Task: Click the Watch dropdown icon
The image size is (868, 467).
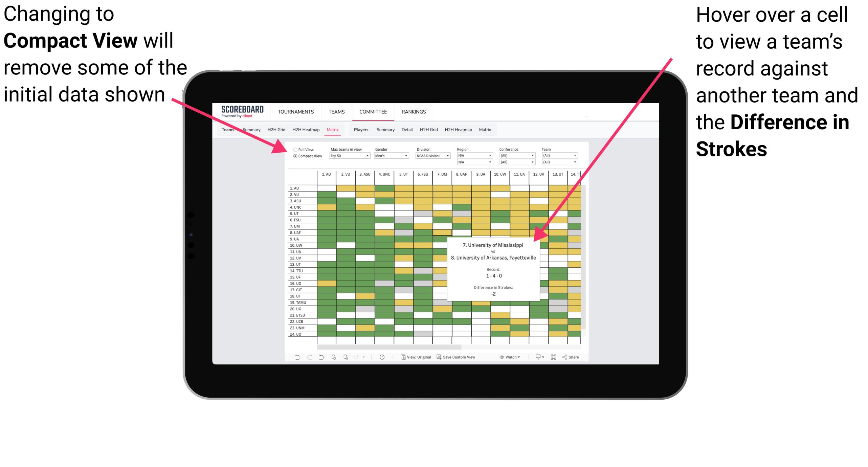Action: [522, 358]
